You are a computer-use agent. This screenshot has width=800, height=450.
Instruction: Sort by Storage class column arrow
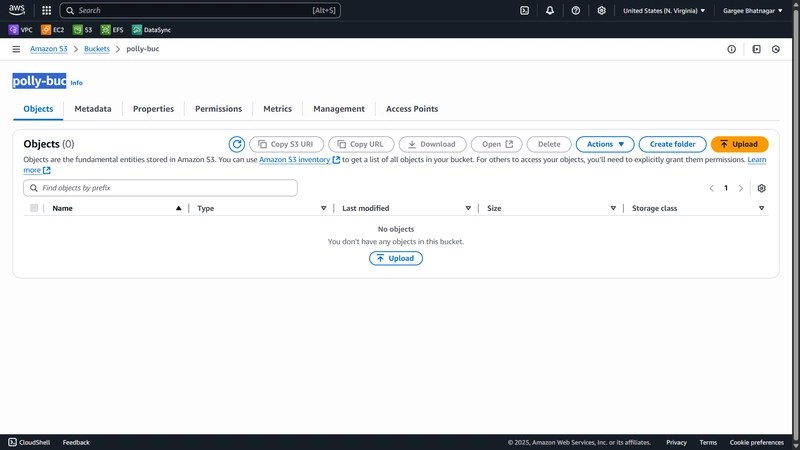(x=761, y=208)
